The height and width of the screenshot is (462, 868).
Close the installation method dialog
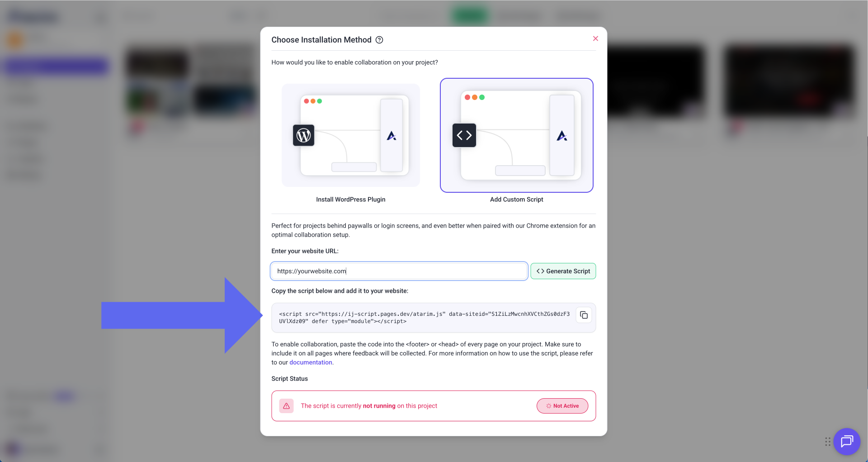point(595,38)
